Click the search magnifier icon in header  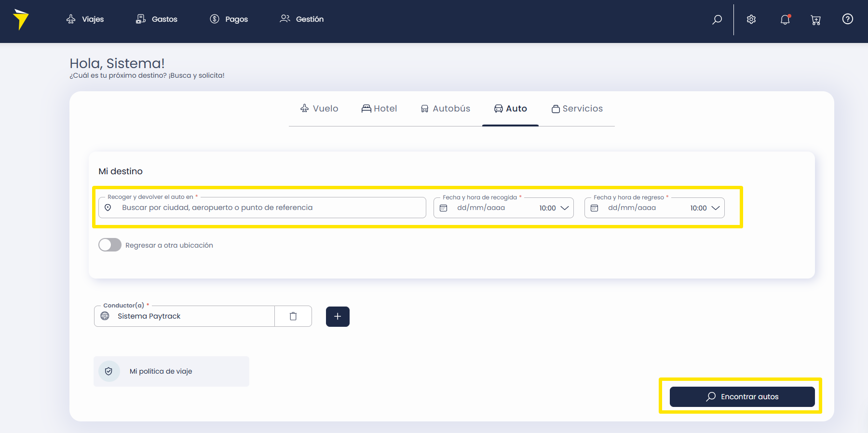click(717, 19)
